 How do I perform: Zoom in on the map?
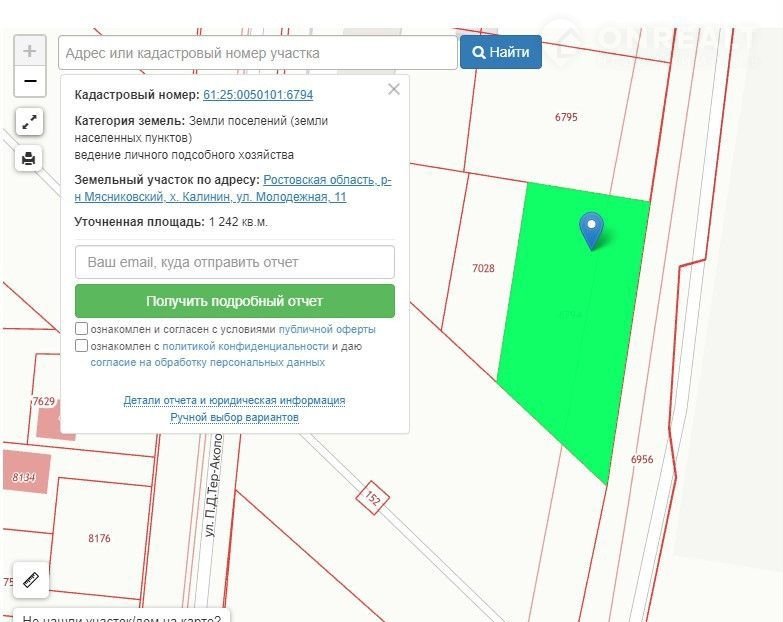tap(30, 51)
